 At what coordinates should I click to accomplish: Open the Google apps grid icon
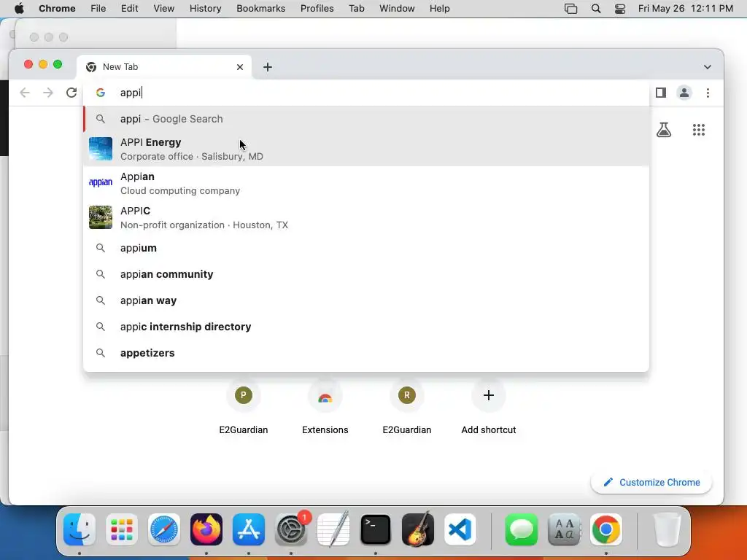coord(698,130)
